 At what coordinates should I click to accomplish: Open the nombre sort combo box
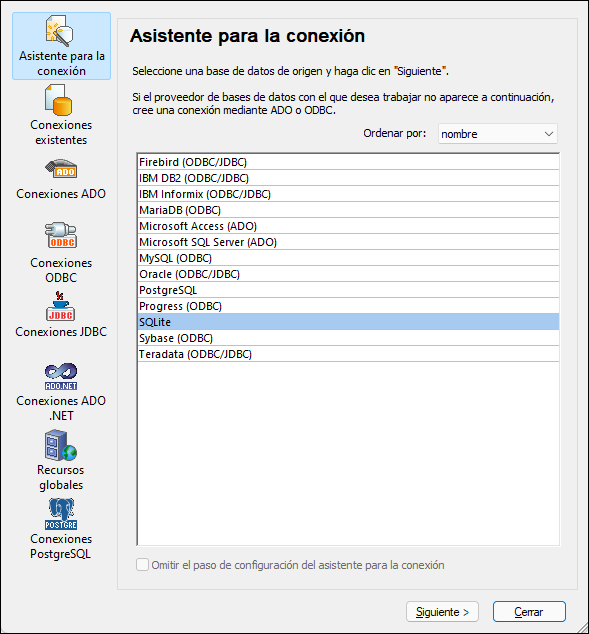coord(498,134)
